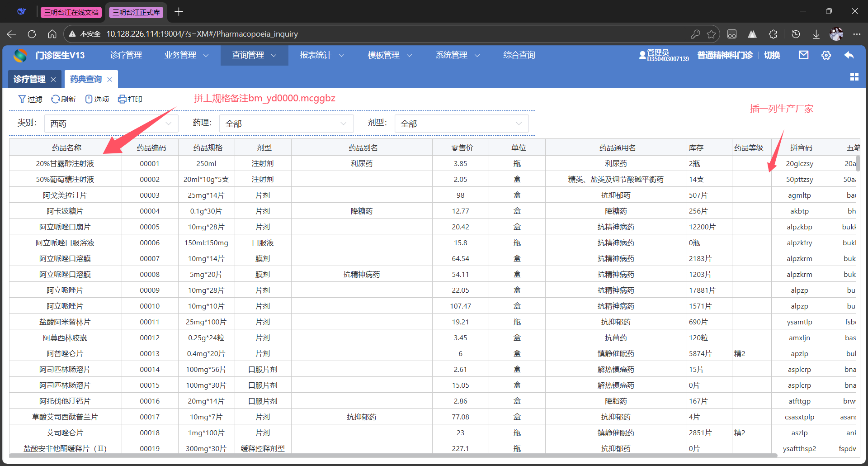The height and width of the screenshot is (466, 868).
Task: Sort by 药品编码 column header
Action: click(x=151, y=148)
